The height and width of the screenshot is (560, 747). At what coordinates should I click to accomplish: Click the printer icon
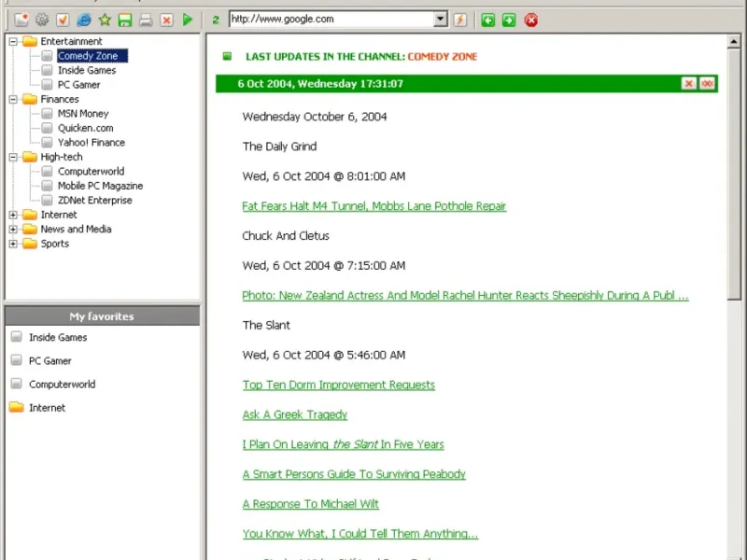[146, 20]
